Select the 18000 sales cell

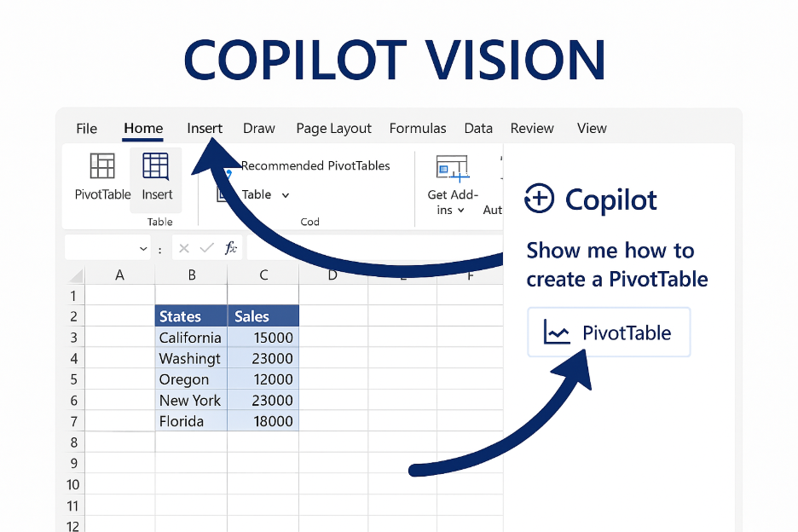(263, 421)
